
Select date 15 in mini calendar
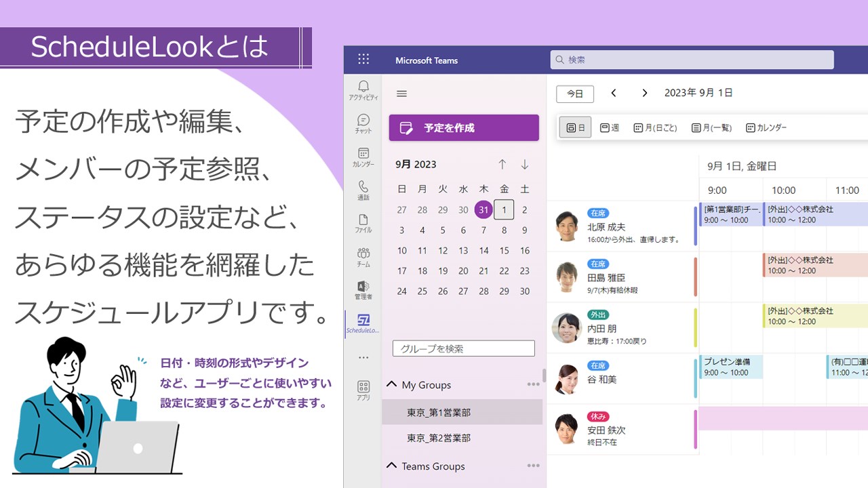click(x=504, y=251)
